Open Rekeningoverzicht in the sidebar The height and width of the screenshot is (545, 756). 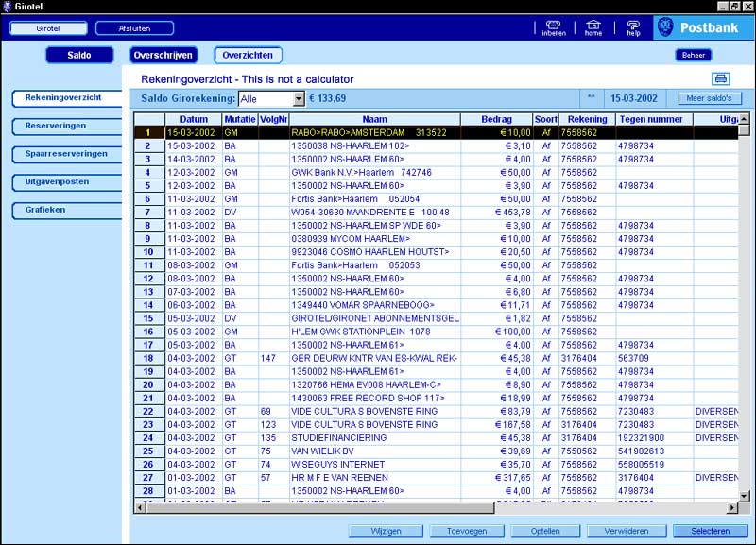click(x=66, y=98)
